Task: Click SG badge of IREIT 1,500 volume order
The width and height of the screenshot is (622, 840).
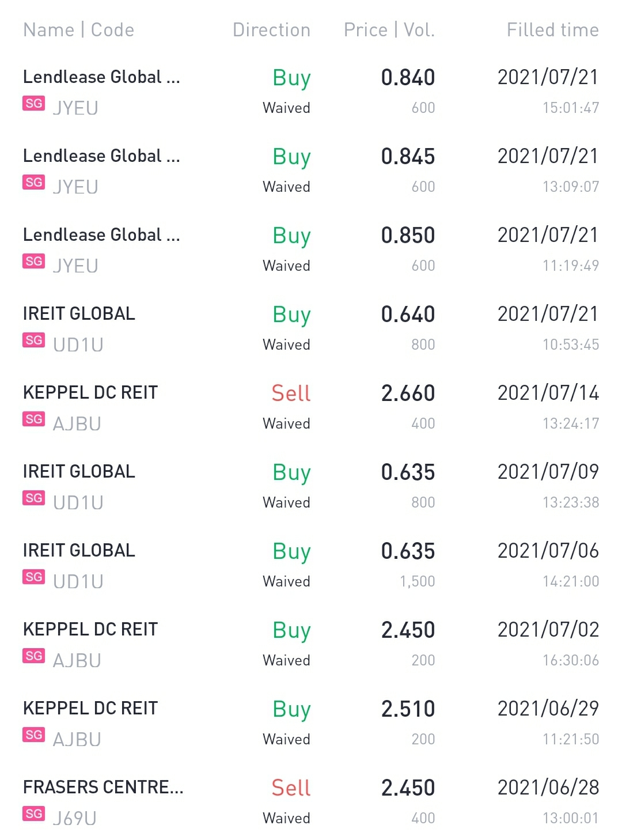Action: (33, 577)
